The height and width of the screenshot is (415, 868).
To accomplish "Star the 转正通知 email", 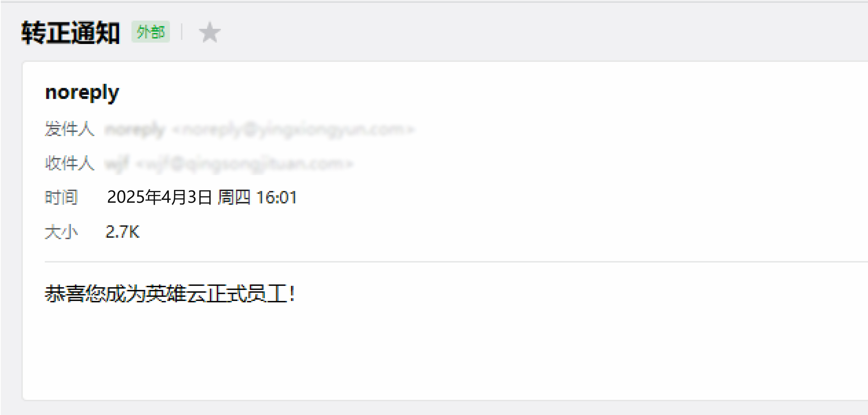I will 210,32.
